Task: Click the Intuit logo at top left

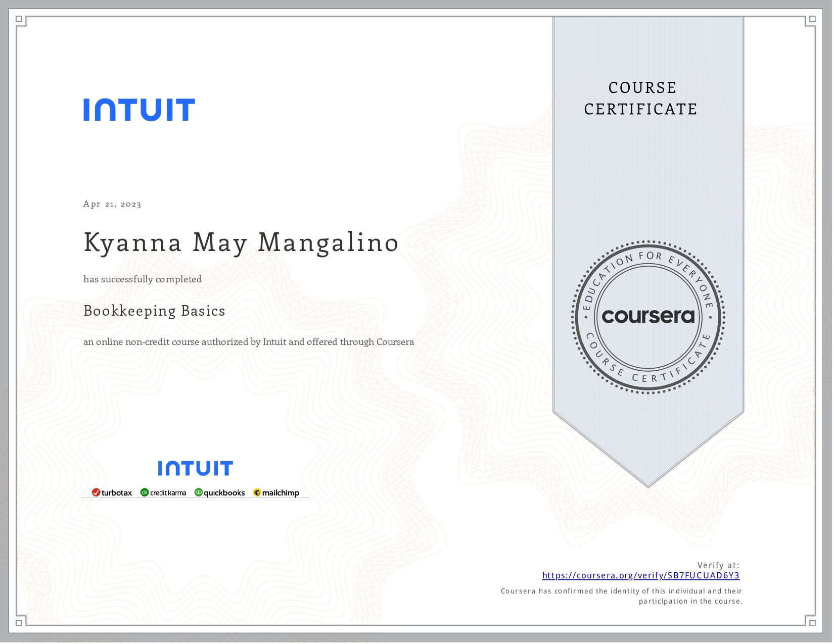Action: pyautogui.click(x=138, y=109)
